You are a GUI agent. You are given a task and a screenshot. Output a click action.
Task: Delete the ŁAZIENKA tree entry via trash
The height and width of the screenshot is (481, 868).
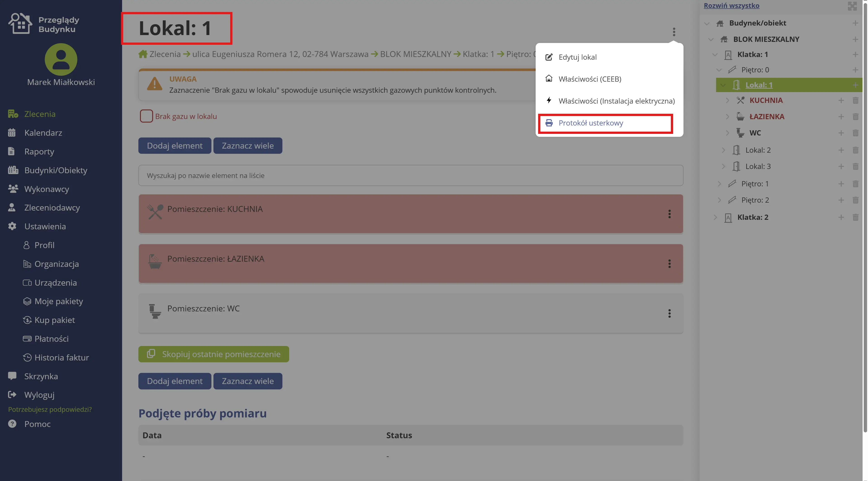(x=855, y=117)
